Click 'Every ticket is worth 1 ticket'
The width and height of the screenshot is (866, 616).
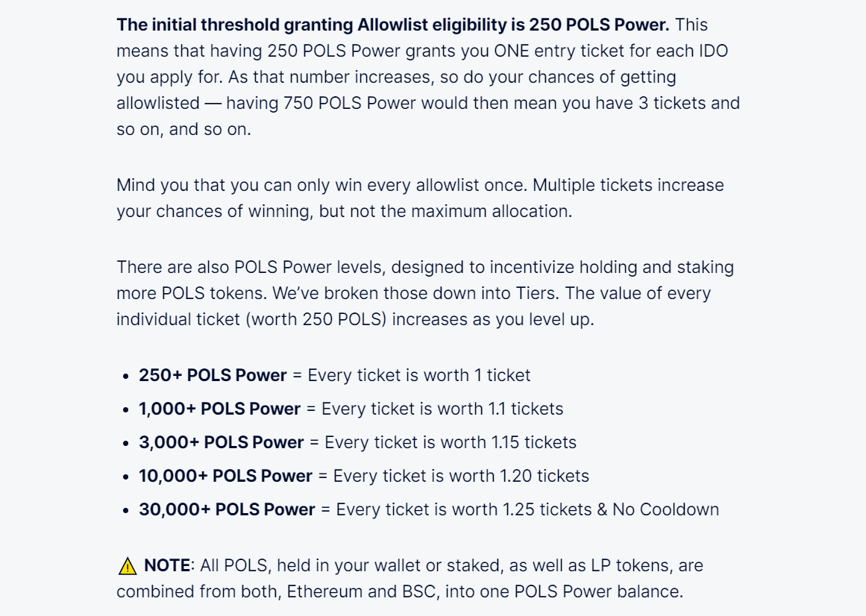coord(419,375)
